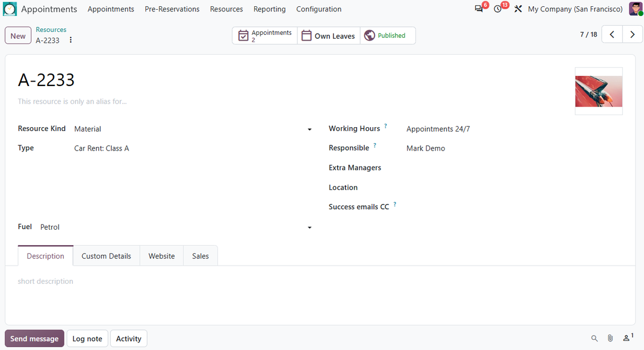
Task: Open the Configuration menu
Action: [319, 9]
